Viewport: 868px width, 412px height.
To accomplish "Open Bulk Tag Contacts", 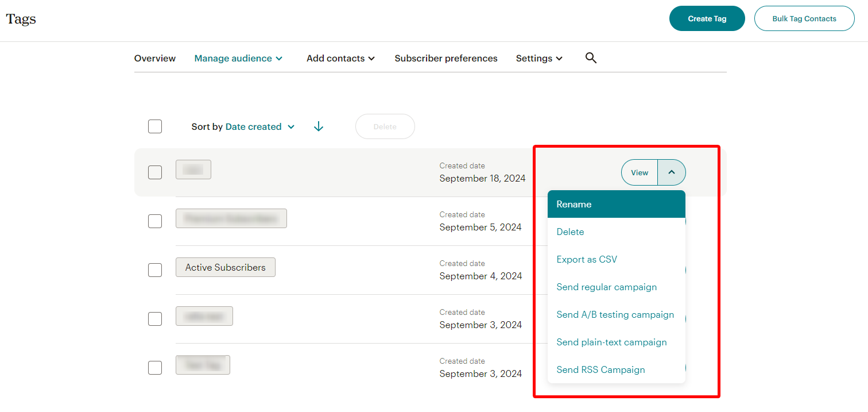I will (x=804, y=18).
